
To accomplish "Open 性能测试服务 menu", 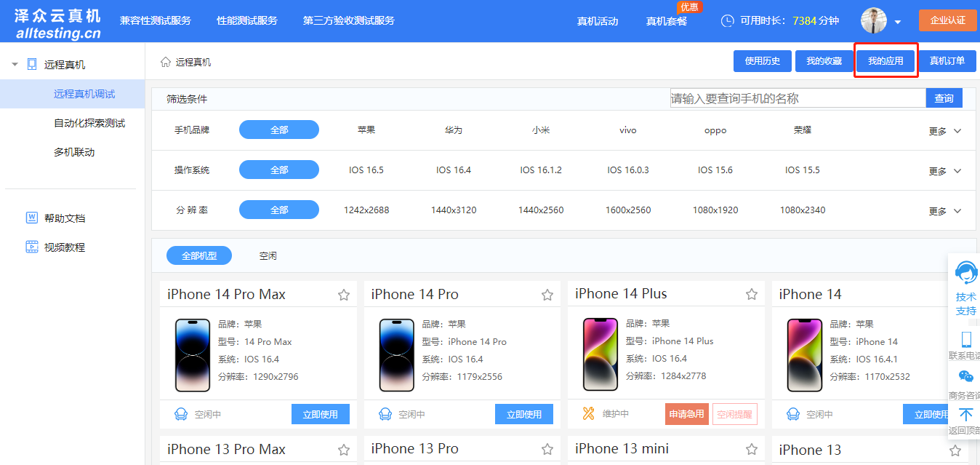I will point(247,20).
